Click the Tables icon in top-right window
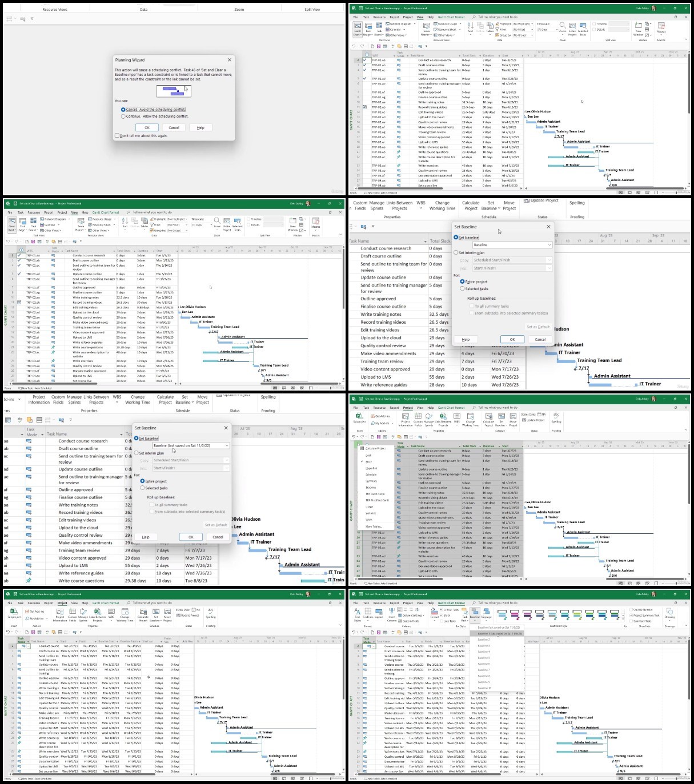Image resolution: width=694 pixels, height=784 pixels. (490, 29)
